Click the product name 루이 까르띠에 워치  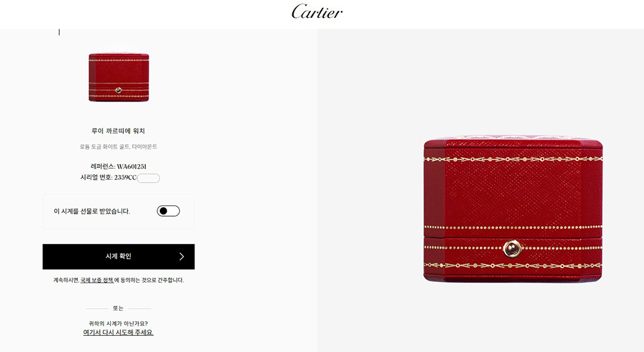click(x=118, y=131)
